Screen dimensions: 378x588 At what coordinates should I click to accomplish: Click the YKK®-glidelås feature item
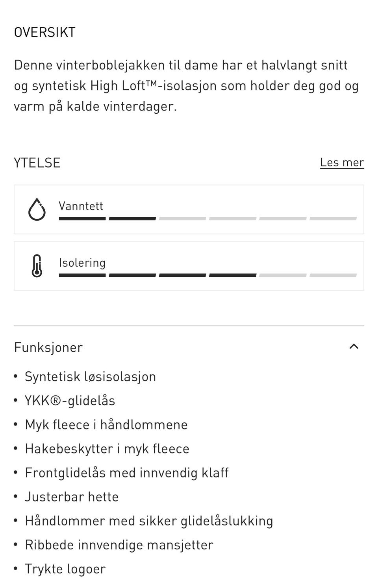[70, 400]
